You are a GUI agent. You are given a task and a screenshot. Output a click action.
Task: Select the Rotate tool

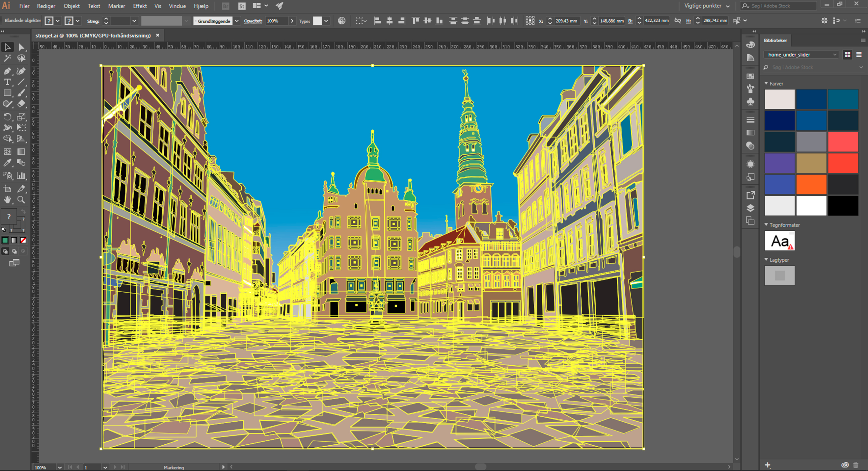(7, 117)
